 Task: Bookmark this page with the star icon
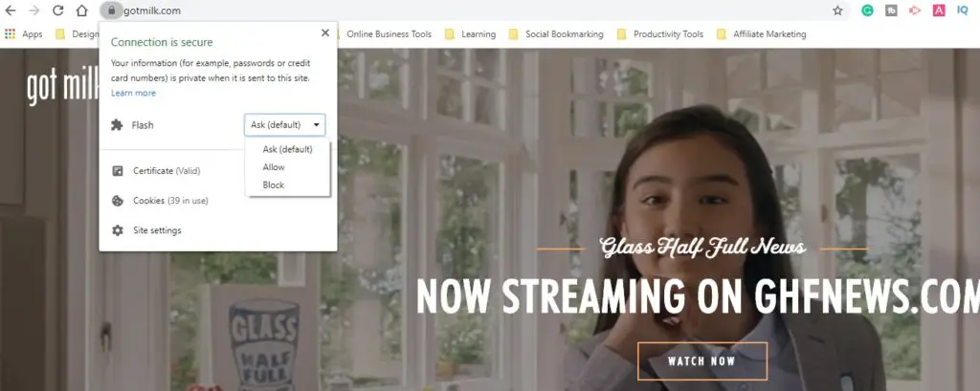click(837, 11)
